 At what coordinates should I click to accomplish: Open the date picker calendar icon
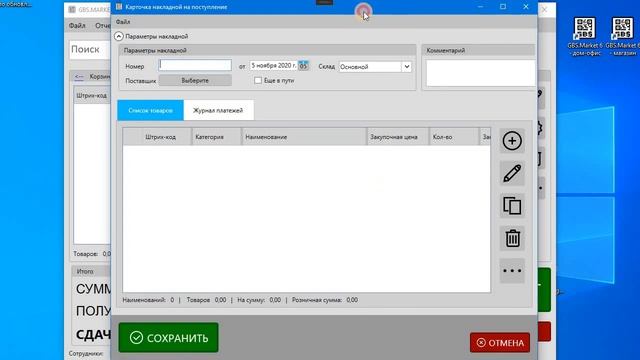pos(303,66)
